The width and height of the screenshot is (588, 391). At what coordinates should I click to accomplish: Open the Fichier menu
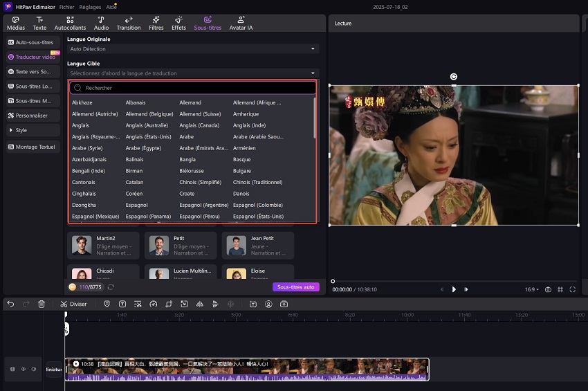pos(66,6)
